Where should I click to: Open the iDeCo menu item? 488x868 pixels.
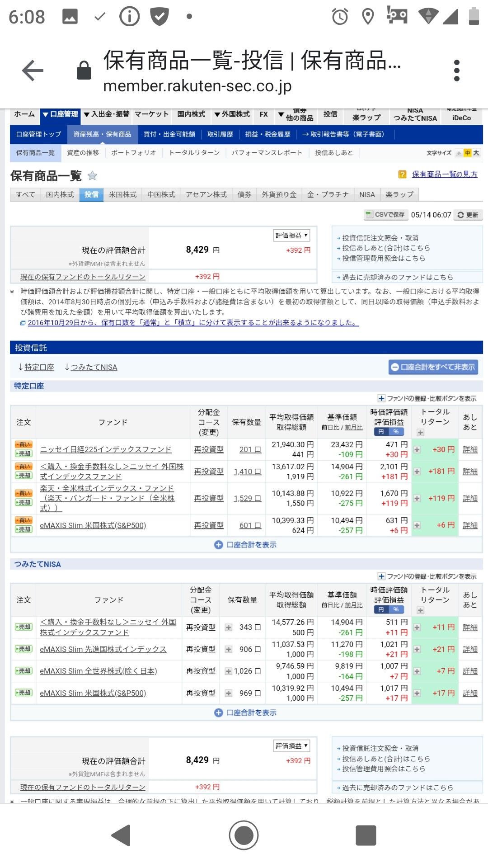(461, 118)
